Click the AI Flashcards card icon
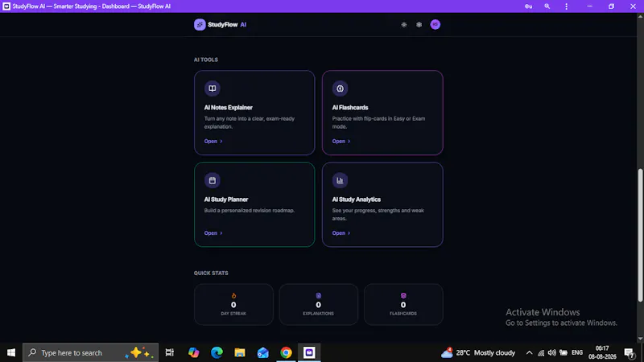Image resolution: width=644 pixels, height=362 pixels. 340,88
